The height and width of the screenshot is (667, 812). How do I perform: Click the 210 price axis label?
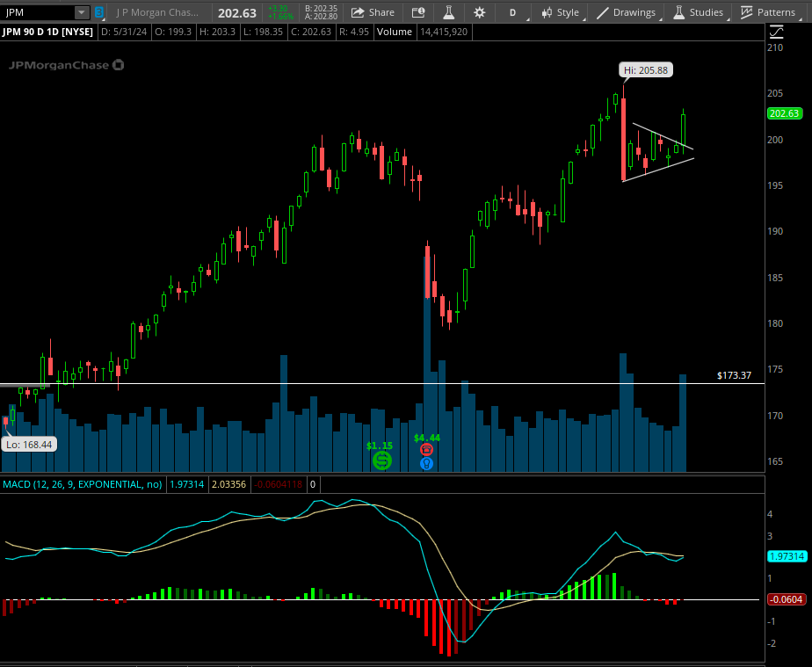775,47
